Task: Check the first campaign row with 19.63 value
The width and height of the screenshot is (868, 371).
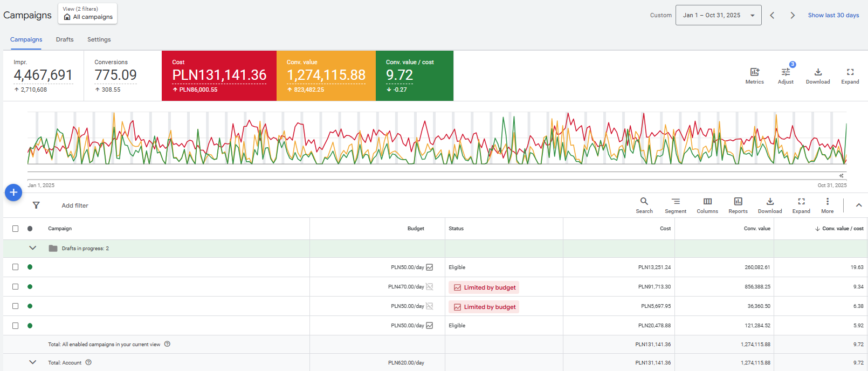Action: tap(15, 267)
